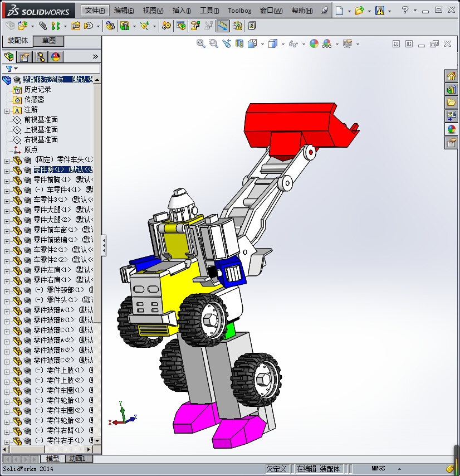Expand 零件玻璃A<1> component node
The image size is (460, 476).
(7, 311)
